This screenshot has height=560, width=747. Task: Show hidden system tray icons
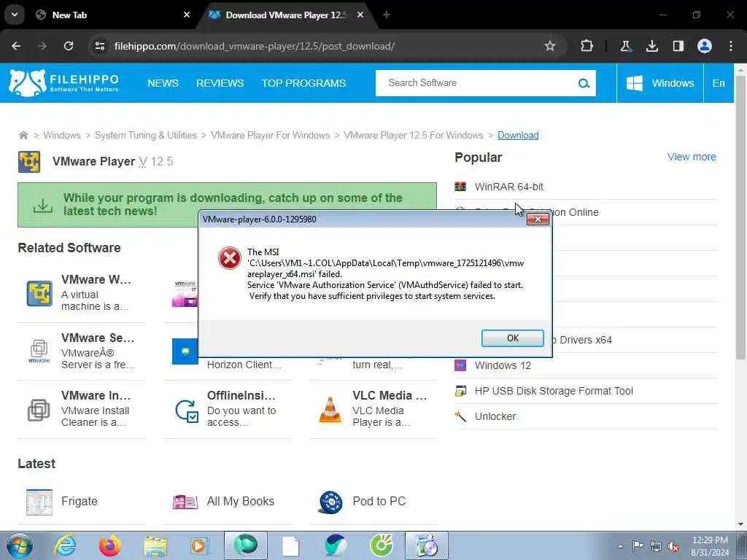(x=620, y=546)
